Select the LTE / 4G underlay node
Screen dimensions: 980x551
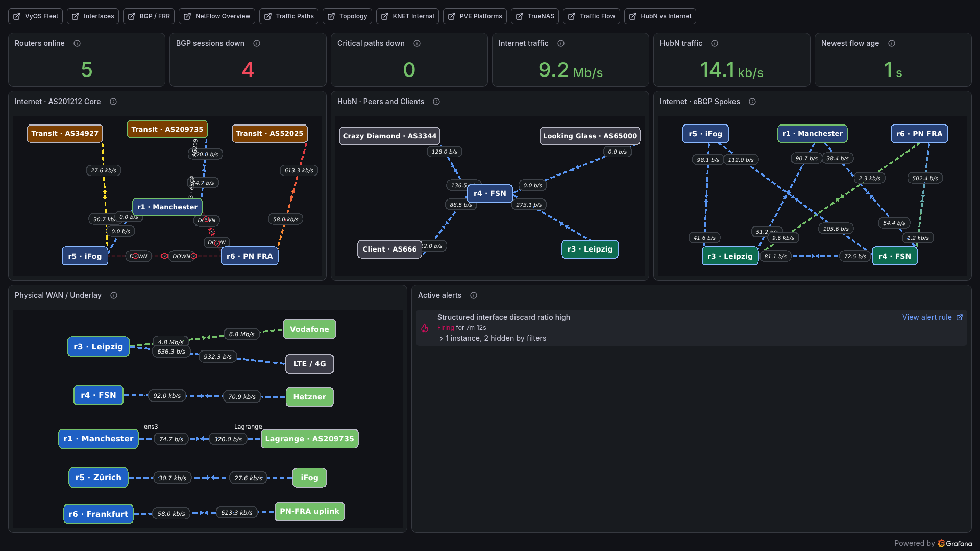309,364
